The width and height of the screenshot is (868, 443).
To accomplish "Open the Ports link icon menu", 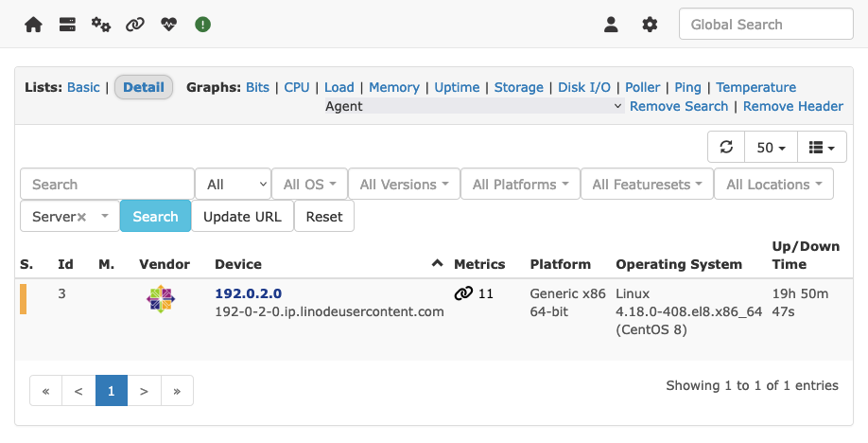I will click(x=135, y=25).
